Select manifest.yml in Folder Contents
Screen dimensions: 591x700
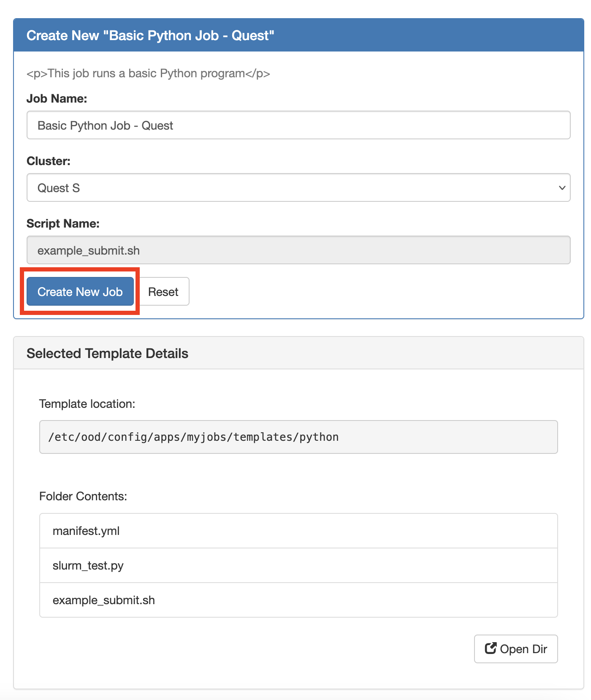coord(298,531)
